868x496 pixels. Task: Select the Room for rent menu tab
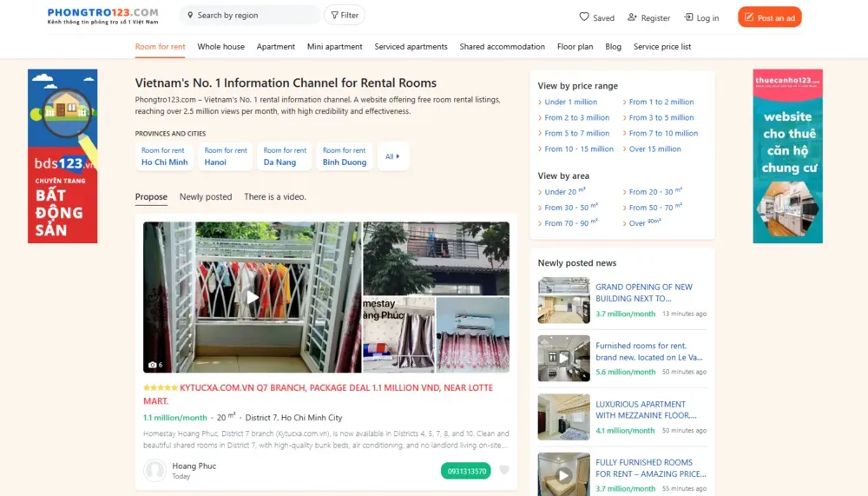[160, 47]
